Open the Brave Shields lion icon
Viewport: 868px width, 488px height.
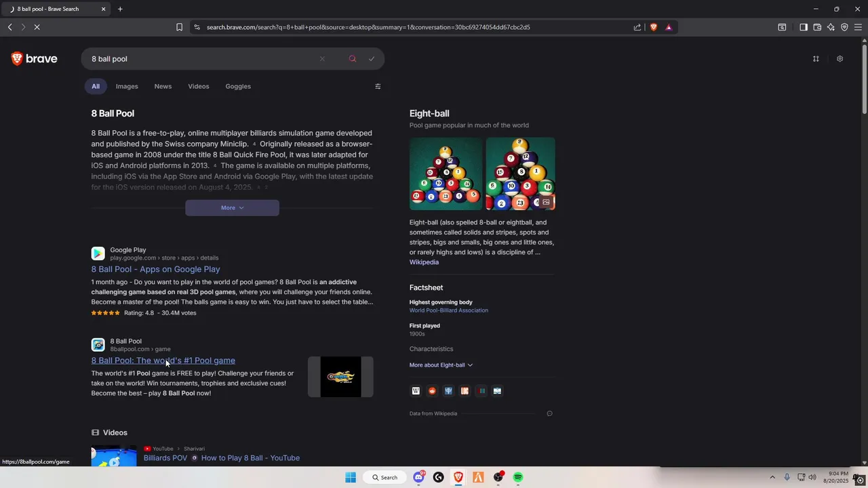click(x=654, y=27)
